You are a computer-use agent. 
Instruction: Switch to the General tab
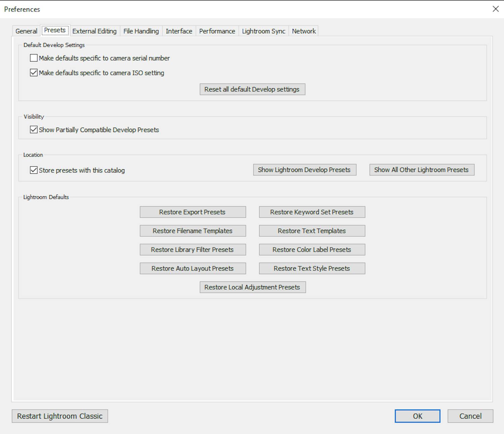pos(26,31)
